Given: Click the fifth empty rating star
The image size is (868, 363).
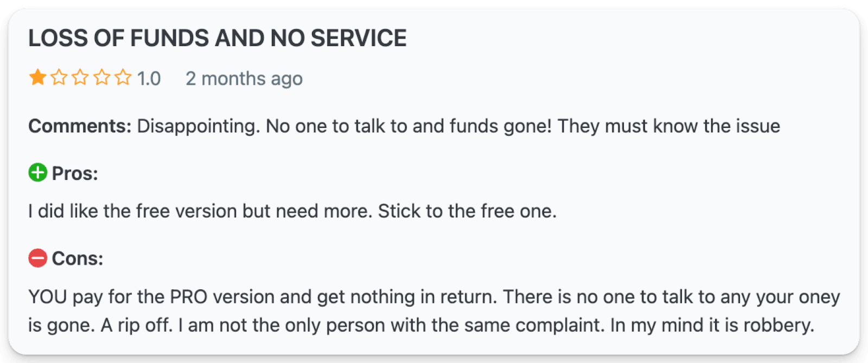Looking at the screenshot, I should click(123, 77).
